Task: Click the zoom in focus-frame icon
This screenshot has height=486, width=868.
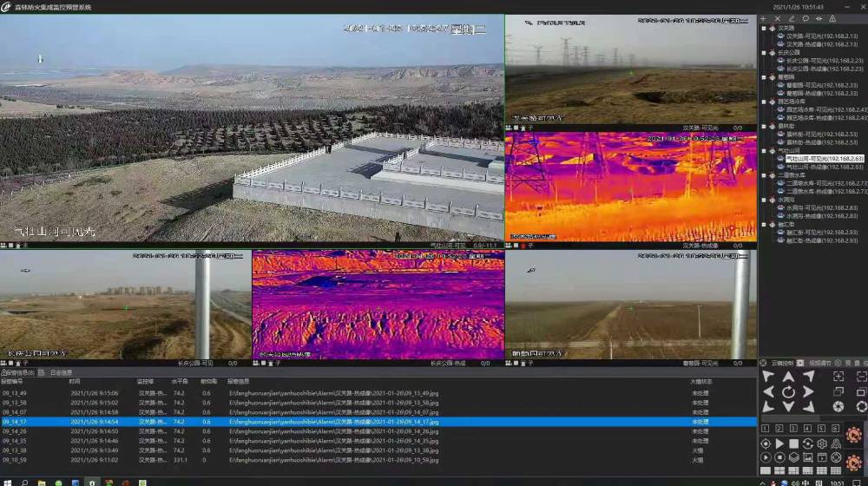Action: [x=838, y=377]
